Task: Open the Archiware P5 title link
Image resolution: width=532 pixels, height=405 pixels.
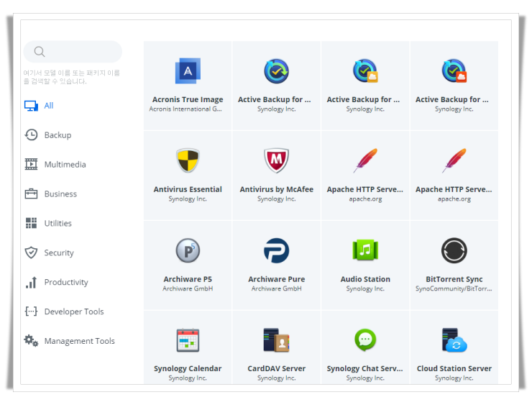Action: point(188,279)
